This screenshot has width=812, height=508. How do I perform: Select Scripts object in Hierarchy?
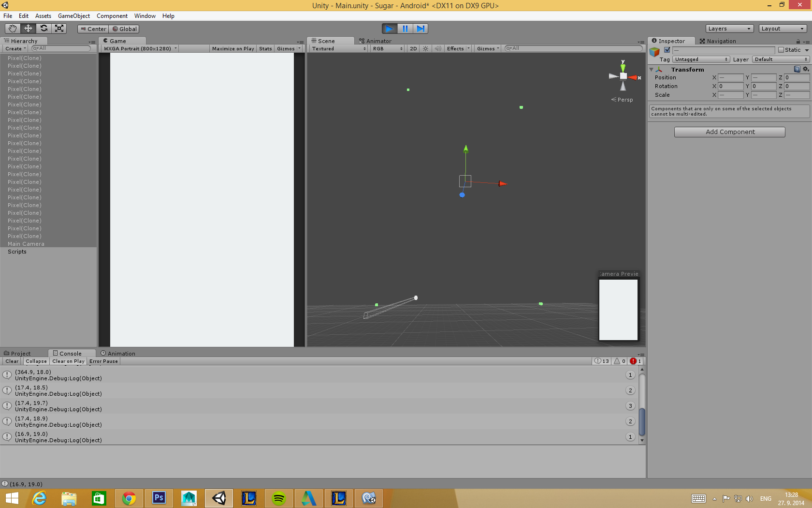pyautogui.click(x=48, y=252)
